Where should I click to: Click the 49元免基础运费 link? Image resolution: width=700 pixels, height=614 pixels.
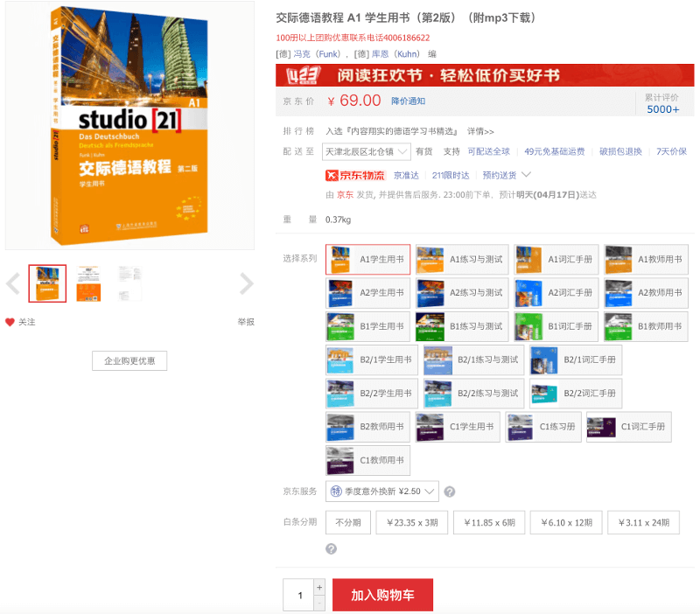click(x=555, y=151)
